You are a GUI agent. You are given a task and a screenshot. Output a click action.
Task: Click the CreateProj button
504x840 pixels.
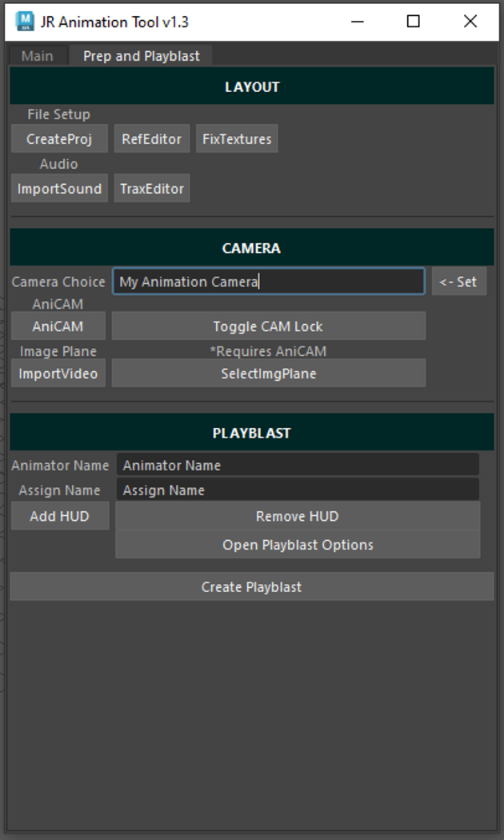59,139
